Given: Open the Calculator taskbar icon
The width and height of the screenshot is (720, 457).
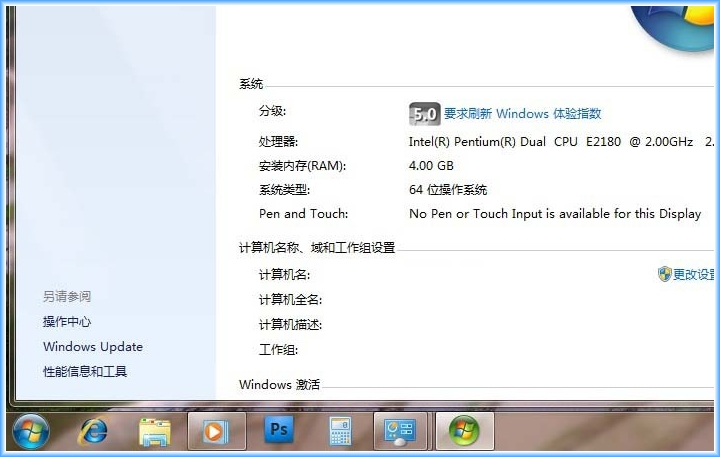Looking at the screenshot, I should pyautogui.click(x=340, y=431).
